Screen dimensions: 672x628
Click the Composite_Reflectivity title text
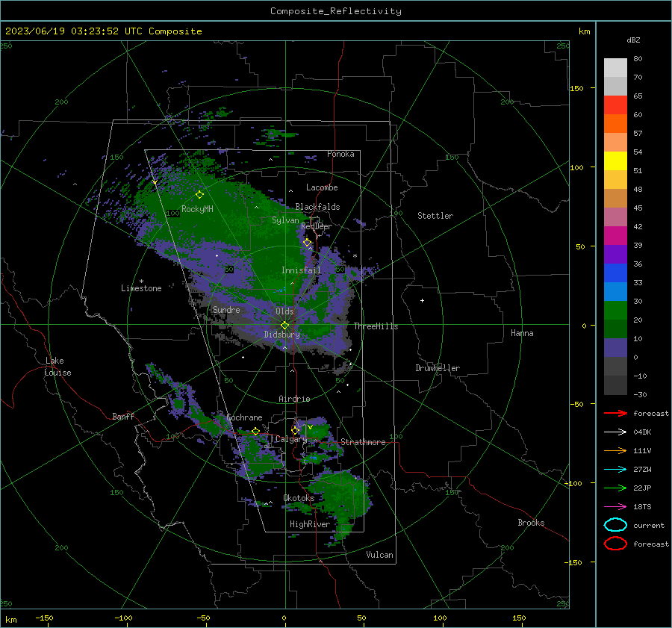pyautogui.click(x=336, y=11)
